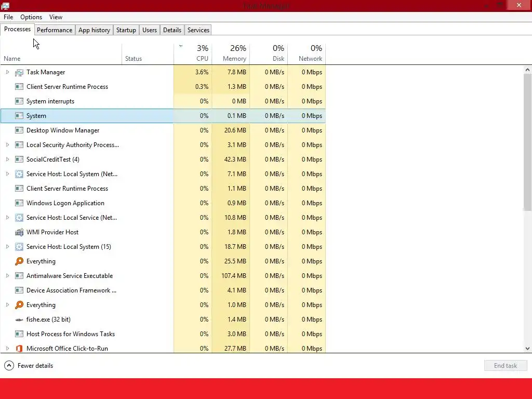532x399 pixels.
Task: Click the WMI Provider Host icon
Action: tap(19, 232)
